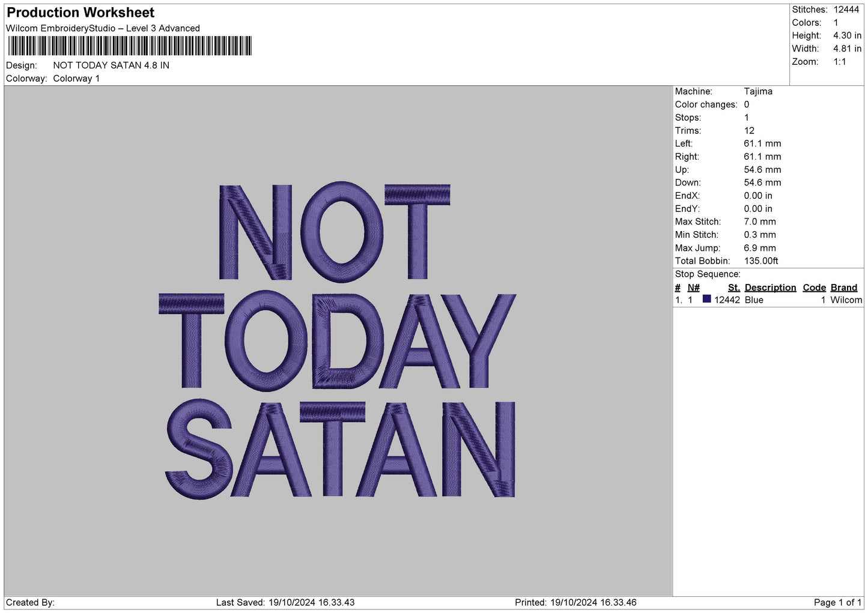
Task: Click the Right value 61.1 mm
Action: [x=762, y=157]
